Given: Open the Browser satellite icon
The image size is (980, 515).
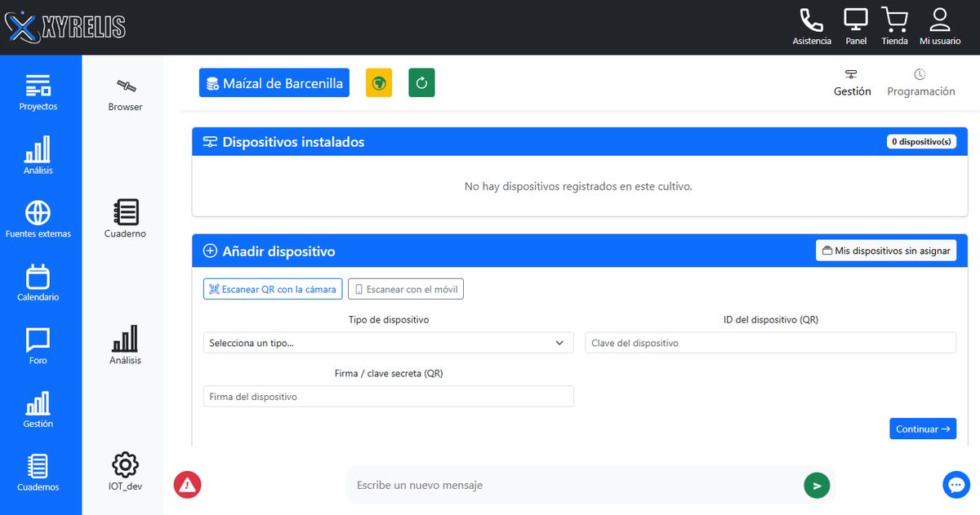Looking at the screenshot, I should pyautogui.click(x=125, y=94).
